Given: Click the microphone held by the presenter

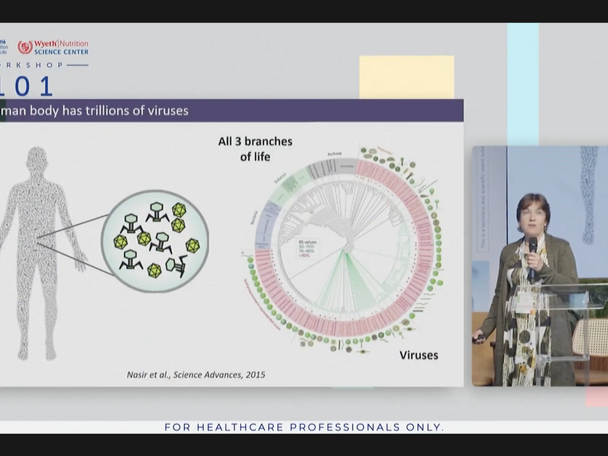Looking at the screenshot, I should click(x=532, y=245).
